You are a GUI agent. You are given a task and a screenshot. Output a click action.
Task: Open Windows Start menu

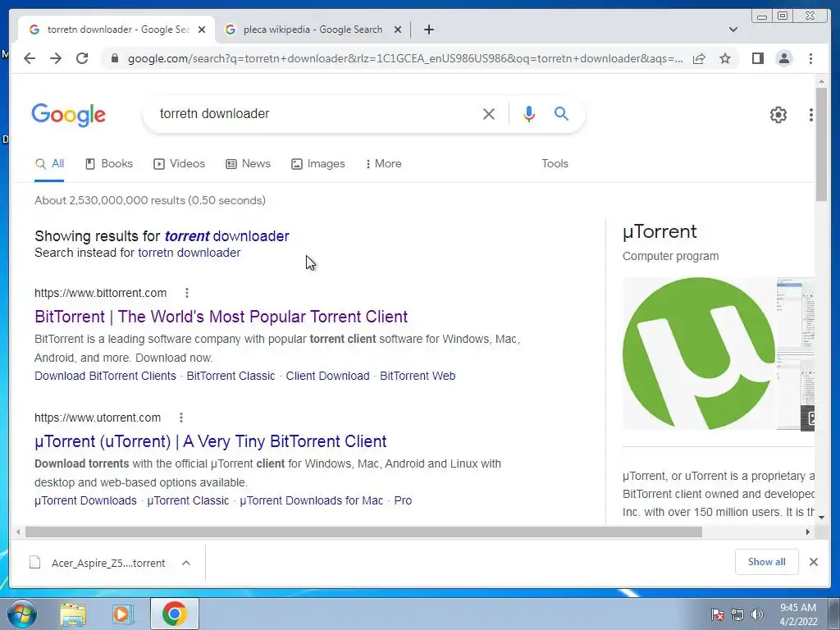pos(22,614)
